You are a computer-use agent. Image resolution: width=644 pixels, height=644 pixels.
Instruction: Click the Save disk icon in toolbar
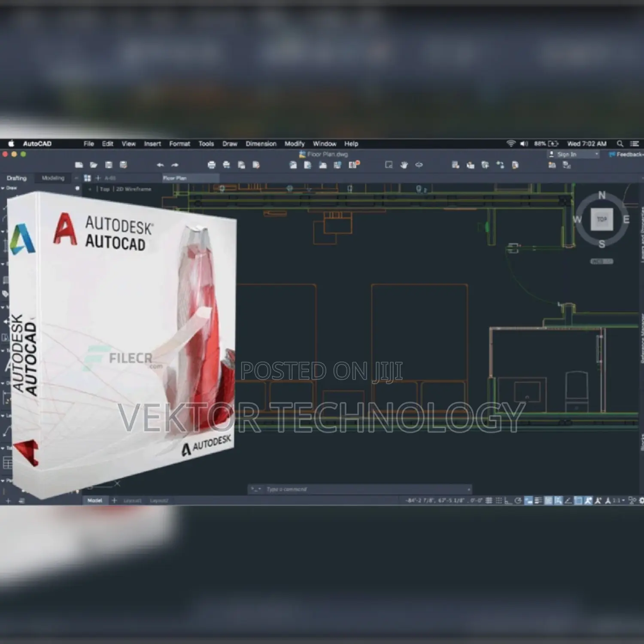[109, 165]
